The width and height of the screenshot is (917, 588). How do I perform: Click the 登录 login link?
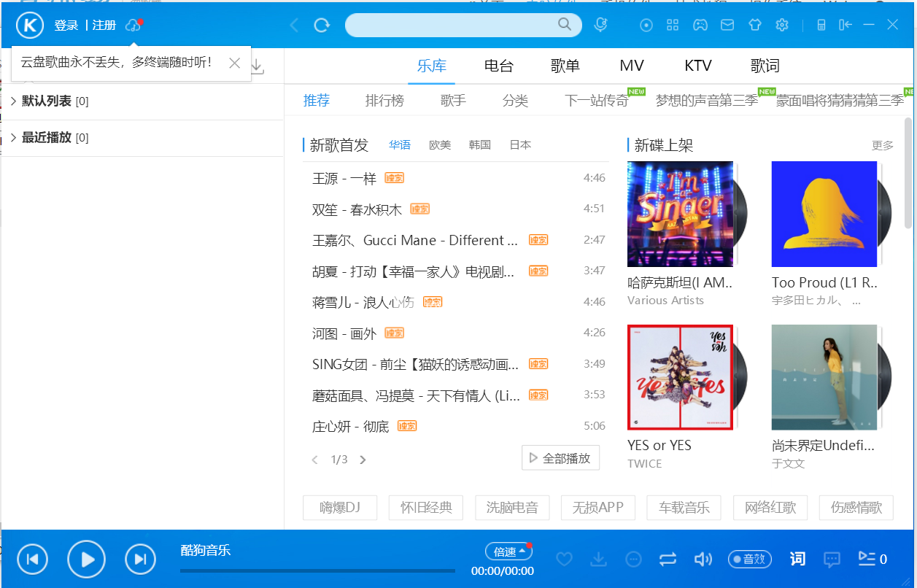tap(66, 26)
